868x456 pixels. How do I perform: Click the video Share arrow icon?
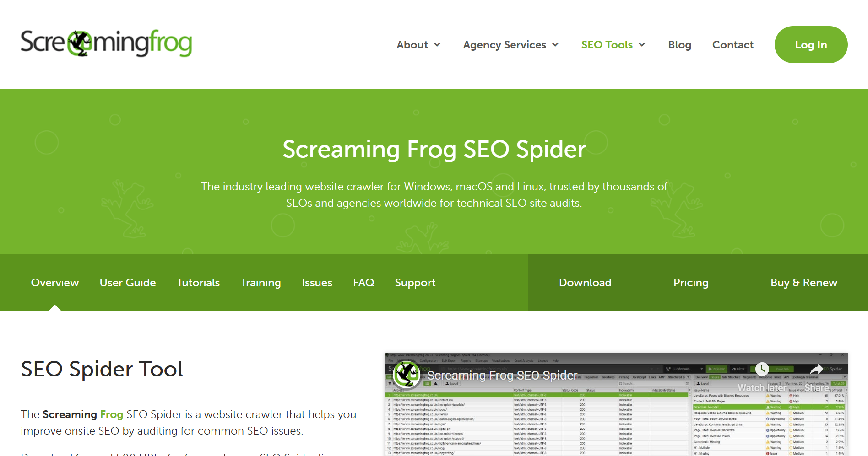pyautogui.click(x=817, y=369)
